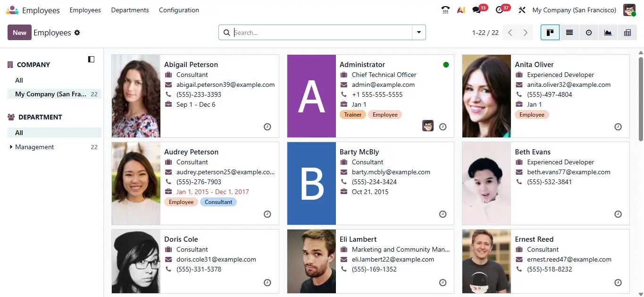Click the magnifier search icon
This screenshot has width=644, height=297.
coord(226,33)
